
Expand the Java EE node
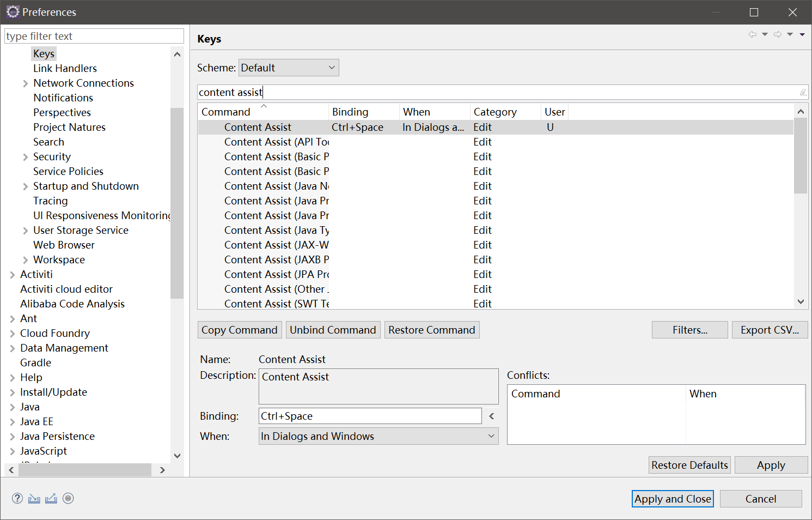13,422
